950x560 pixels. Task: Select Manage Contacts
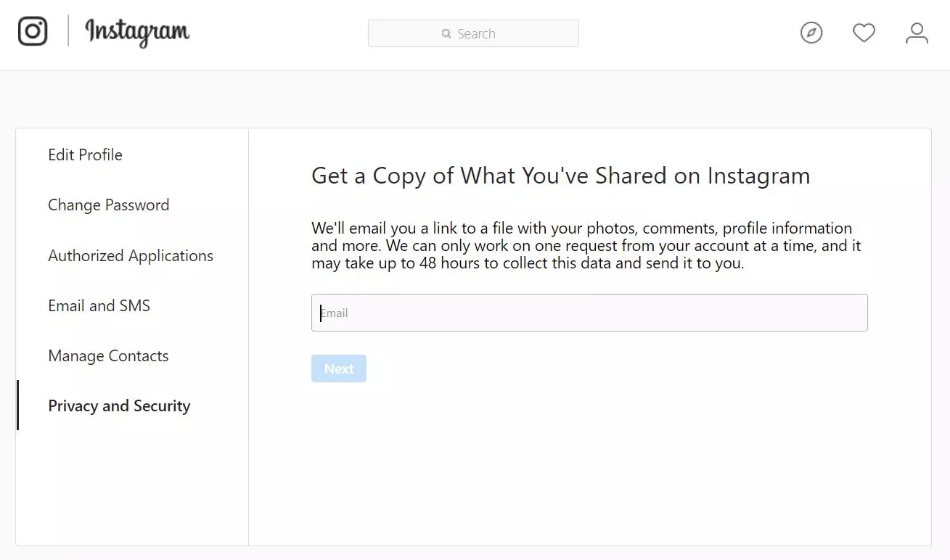[108, 355]
